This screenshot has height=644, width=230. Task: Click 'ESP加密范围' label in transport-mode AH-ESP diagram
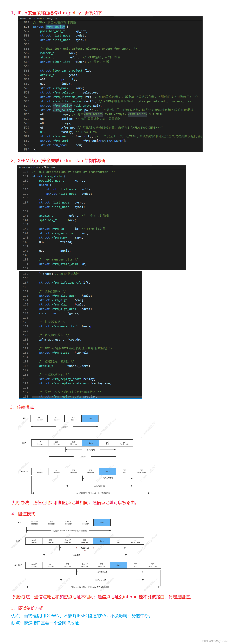click(108, 478)
